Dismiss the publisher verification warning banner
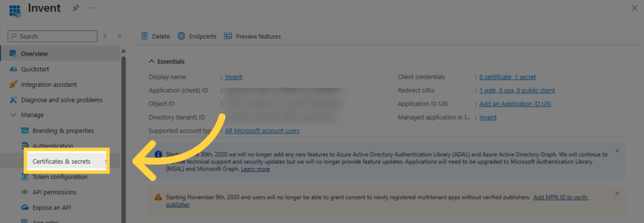Screen dimensions: 644x223 coord(617,193)
